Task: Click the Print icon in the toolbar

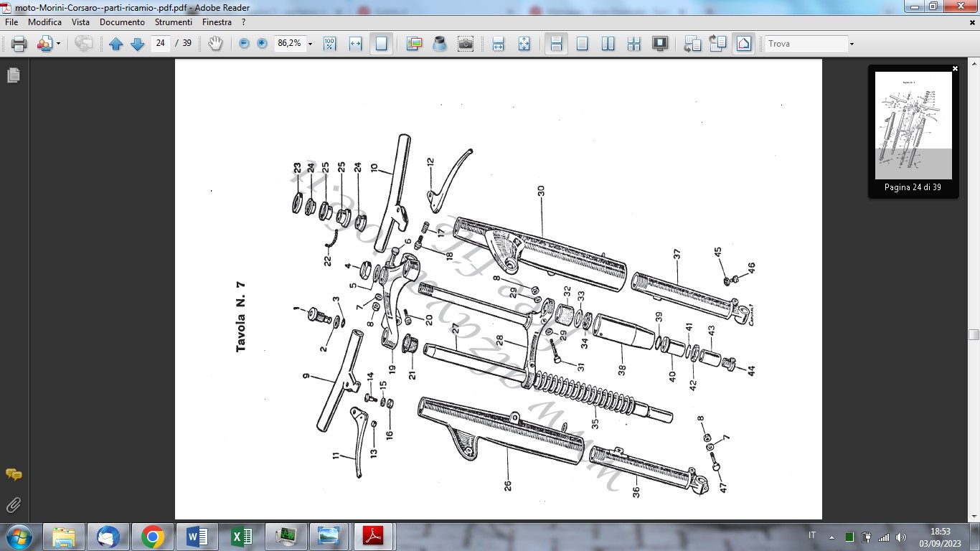Action: (19, 44)
